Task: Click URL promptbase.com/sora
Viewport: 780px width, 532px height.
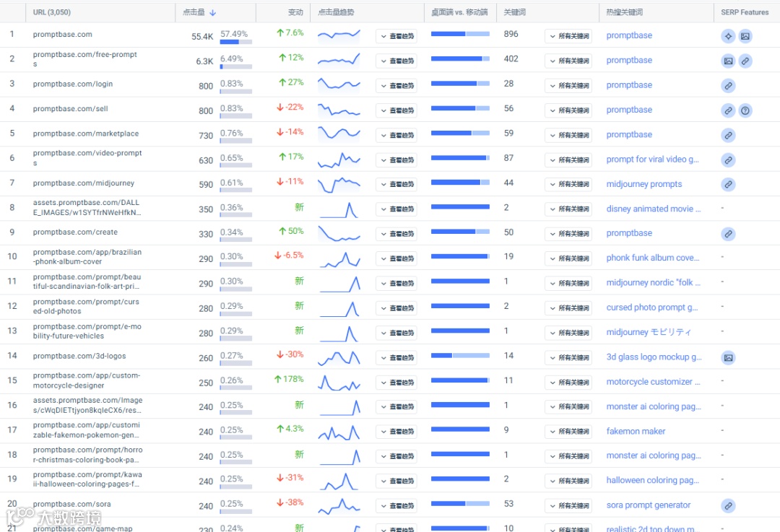Action: click(71, 504)
